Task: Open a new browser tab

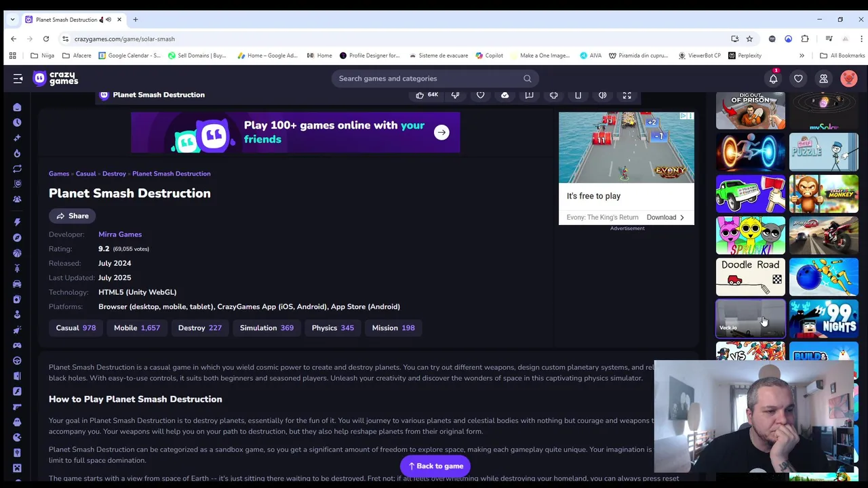Action: pyautogui.click(x=135, y=20)
